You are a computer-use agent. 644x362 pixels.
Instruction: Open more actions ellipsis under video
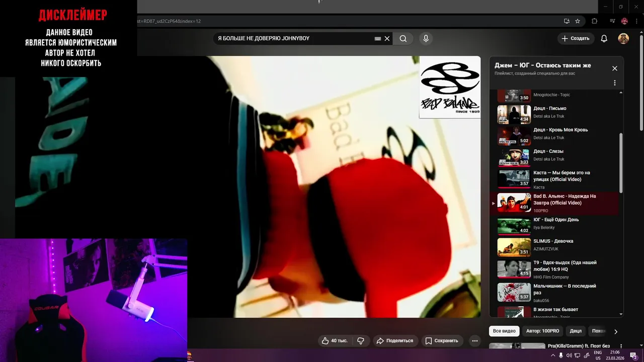coord(474,340)
